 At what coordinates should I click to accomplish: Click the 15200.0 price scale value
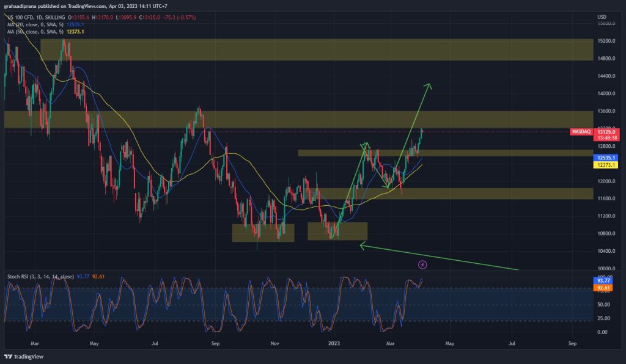pos(606,41)
